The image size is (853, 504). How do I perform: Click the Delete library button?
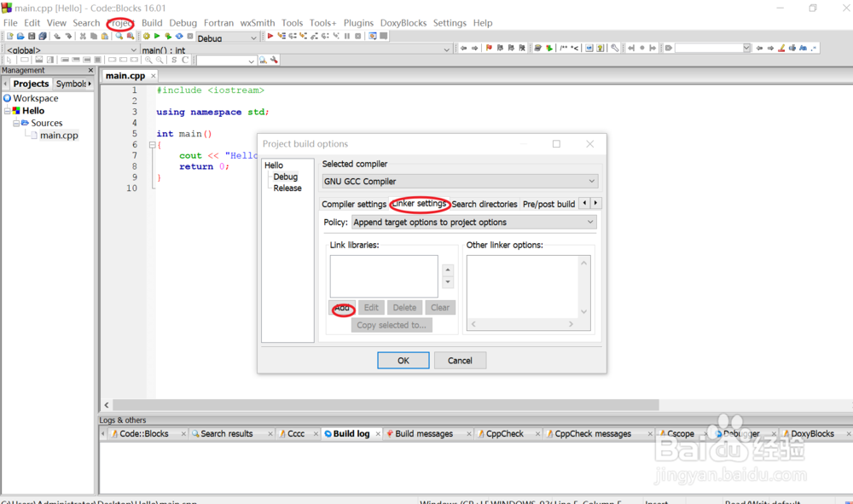(x=404, y=308)
